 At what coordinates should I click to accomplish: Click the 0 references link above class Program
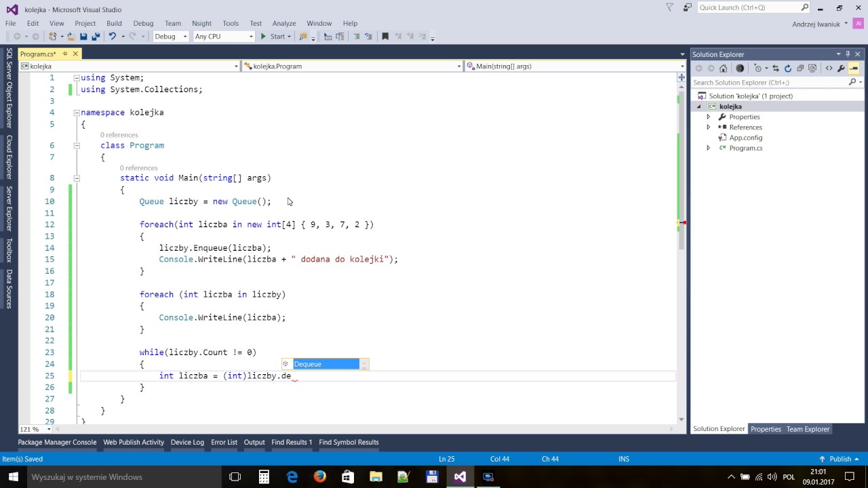coord(119,135)
